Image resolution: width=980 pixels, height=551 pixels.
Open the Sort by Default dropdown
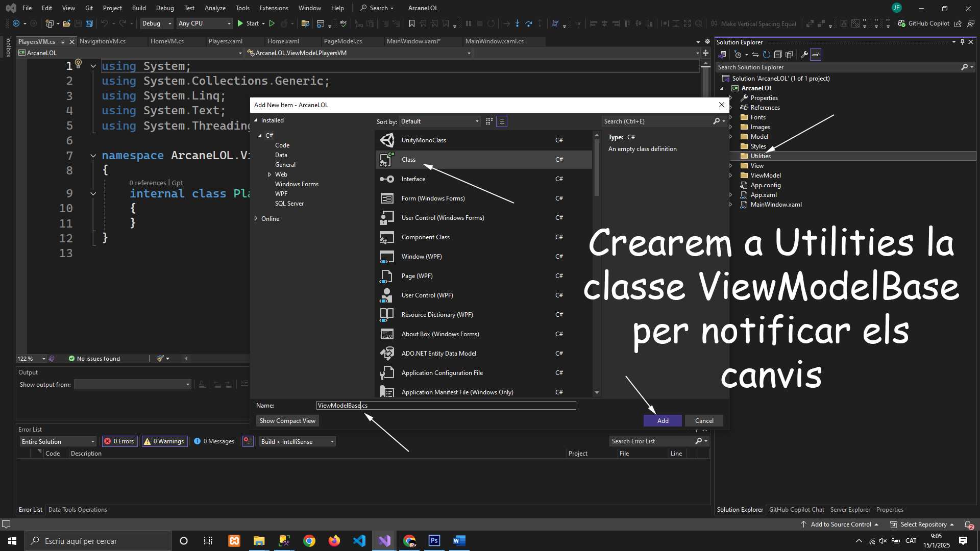[x=439, y=121]
